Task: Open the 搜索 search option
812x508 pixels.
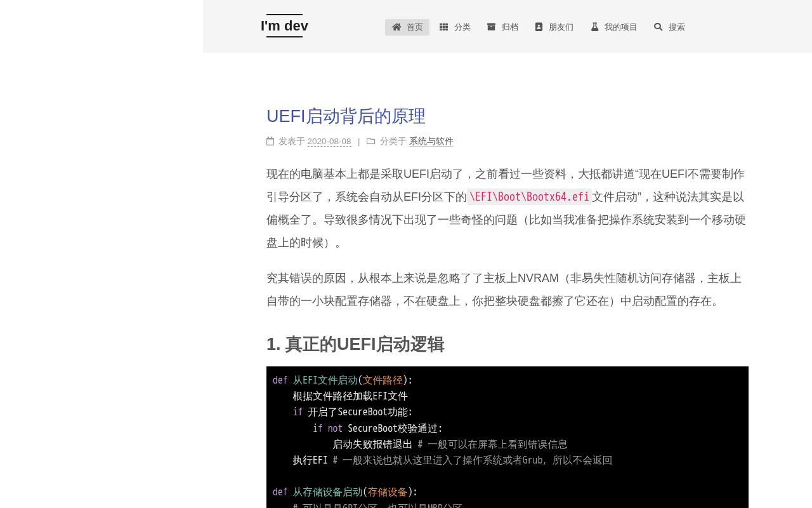Action: [x=669, y=27]
